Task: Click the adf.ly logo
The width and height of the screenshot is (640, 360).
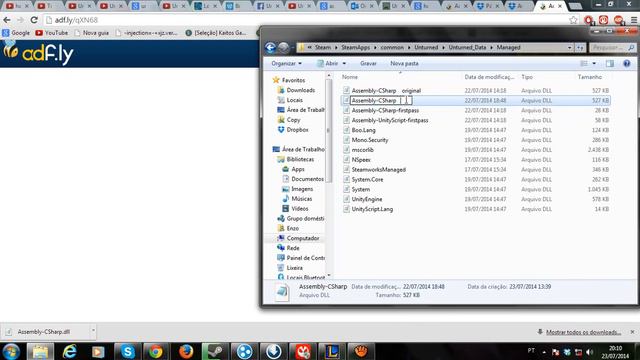Action: pos(38,53)
